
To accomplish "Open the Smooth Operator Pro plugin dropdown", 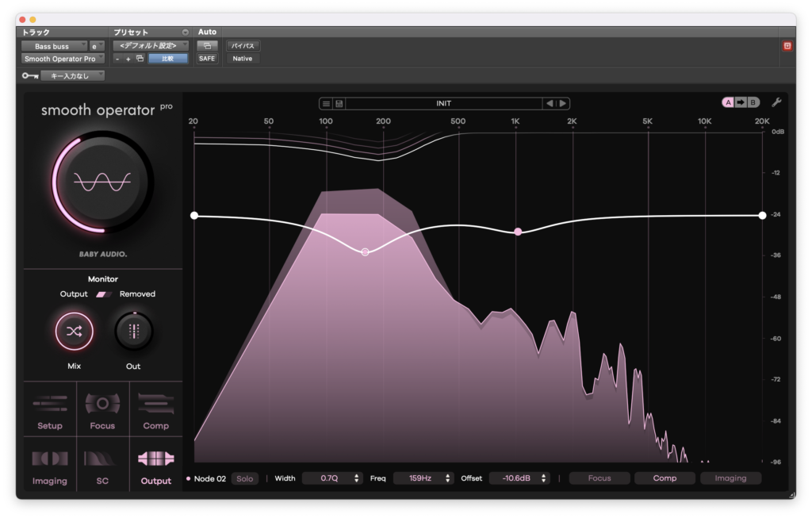I will 63,59.
